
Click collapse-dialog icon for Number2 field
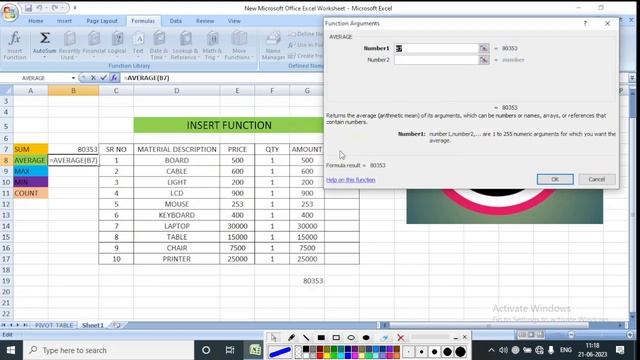click(484, 60)
